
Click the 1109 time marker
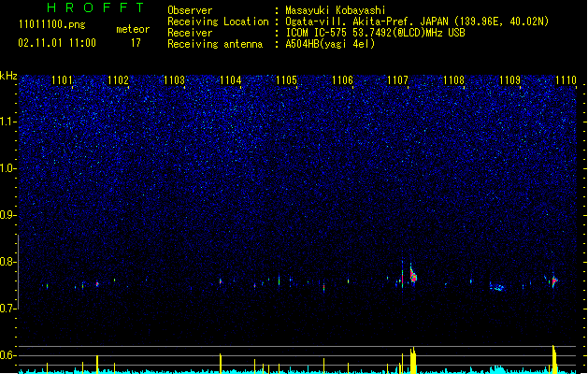click(x=510, y=80)
